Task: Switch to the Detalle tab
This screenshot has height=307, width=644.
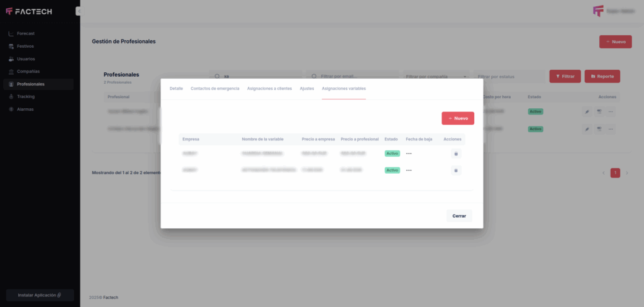Action: [x=176, y=89]
